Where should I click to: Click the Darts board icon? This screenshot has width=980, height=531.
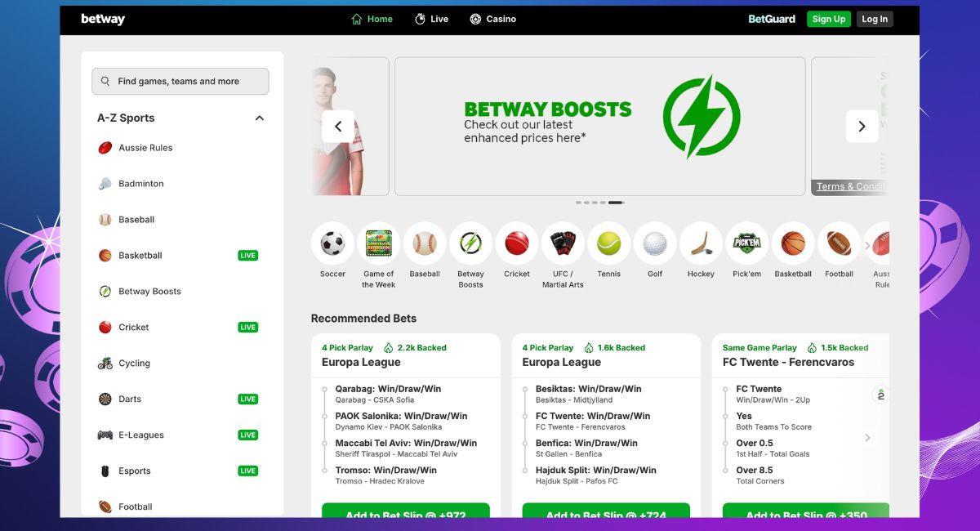105,399
